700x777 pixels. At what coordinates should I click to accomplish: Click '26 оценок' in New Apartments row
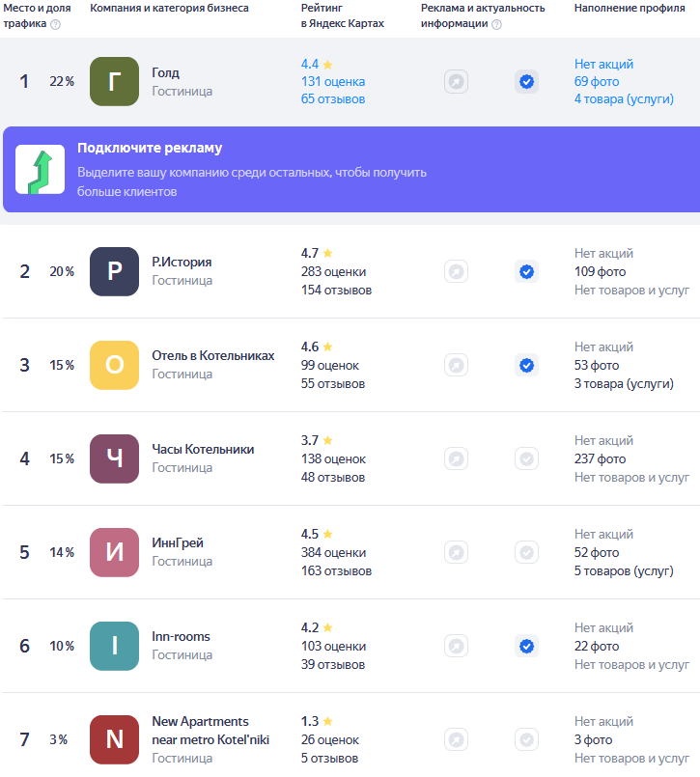point(330,740)
